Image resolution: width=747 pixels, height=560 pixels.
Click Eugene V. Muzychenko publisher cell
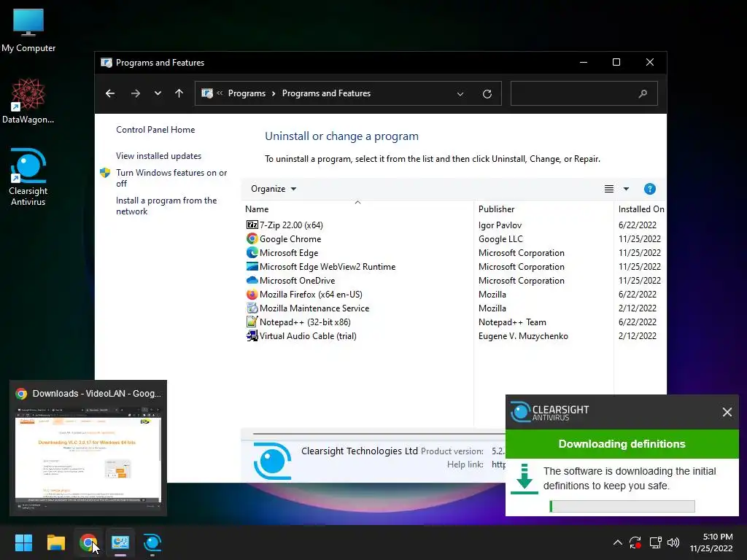523,335
